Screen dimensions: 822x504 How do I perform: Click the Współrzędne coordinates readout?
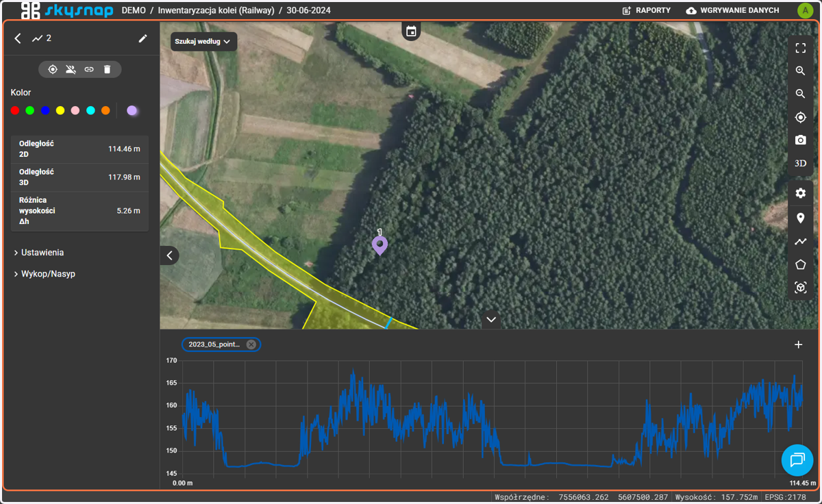point(581,497)
